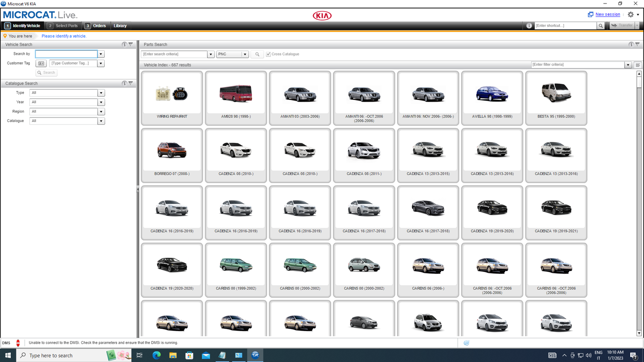Switch to the Library tab

tap(120, 26)
